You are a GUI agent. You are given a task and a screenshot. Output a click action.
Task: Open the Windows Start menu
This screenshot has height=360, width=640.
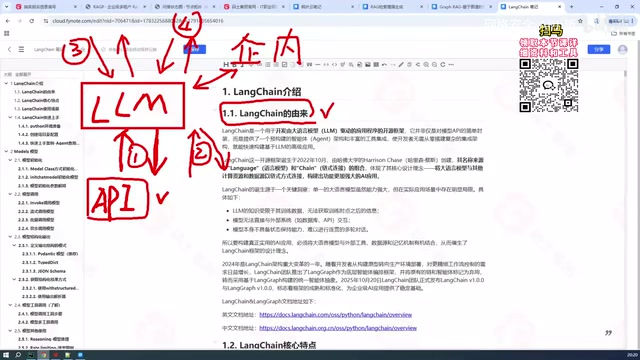point(6,355)
